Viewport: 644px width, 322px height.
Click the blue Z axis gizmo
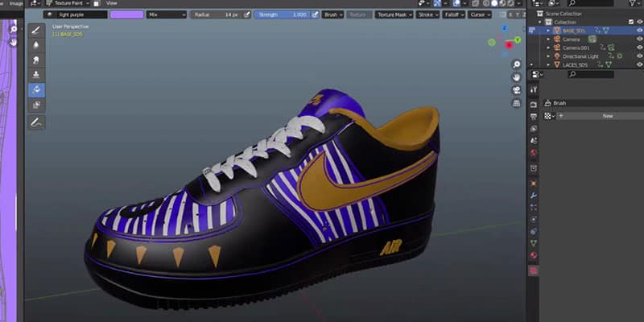tap(506, 28)
